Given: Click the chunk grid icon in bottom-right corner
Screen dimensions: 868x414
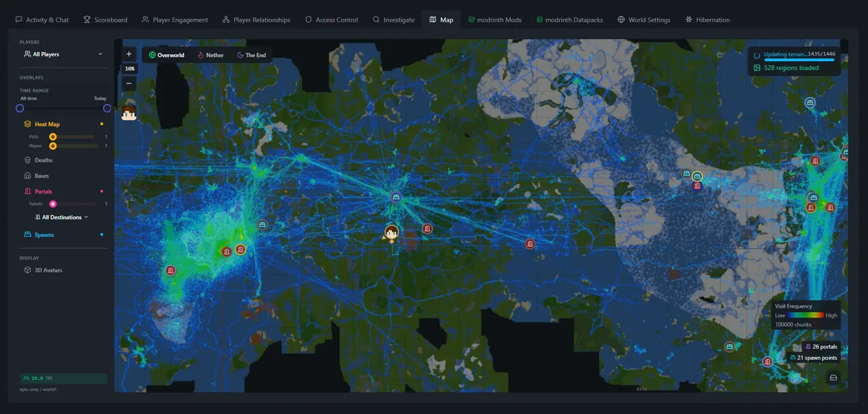Looking at the screenshot, I should coord(833,377).
